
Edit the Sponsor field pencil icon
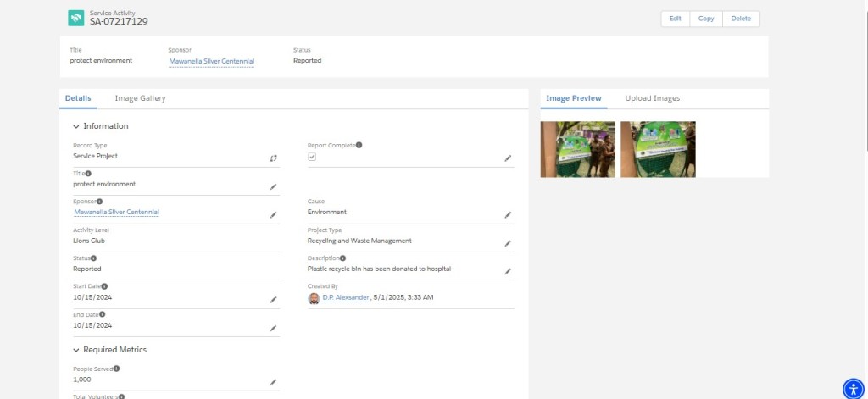coord(273,214)
